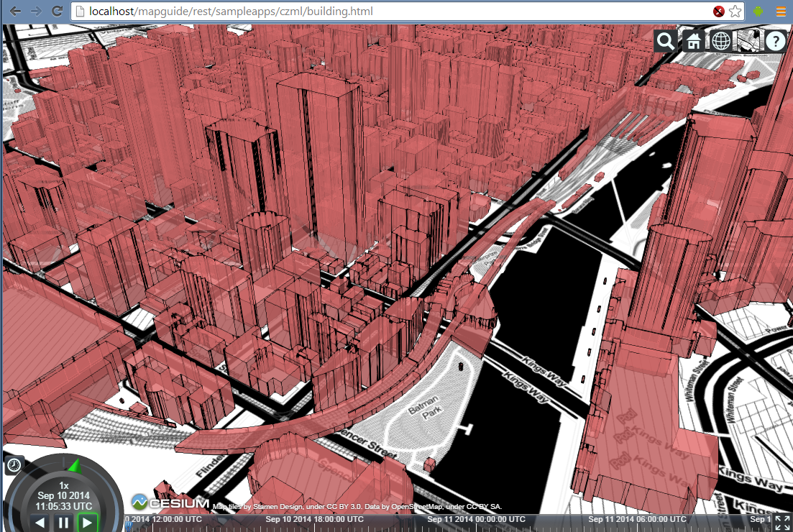Click the real-time clock icon
This screenshot has width=793, height=532.
coord(14,464)
